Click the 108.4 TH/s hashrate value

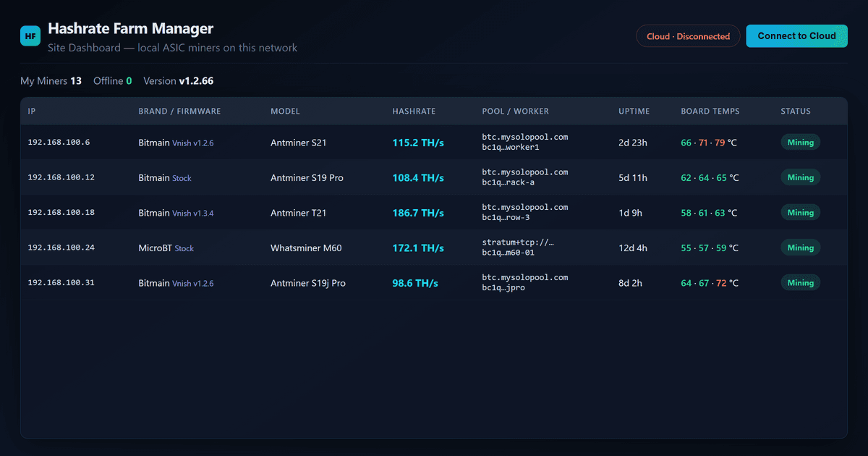click(418, 177)
